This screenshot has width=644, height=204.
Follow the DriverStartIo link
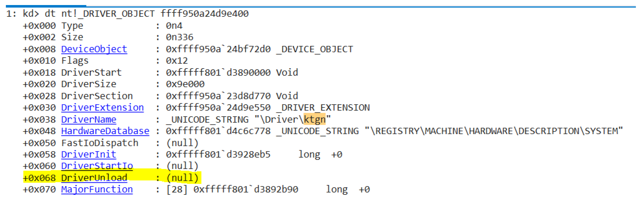(97, 166)
